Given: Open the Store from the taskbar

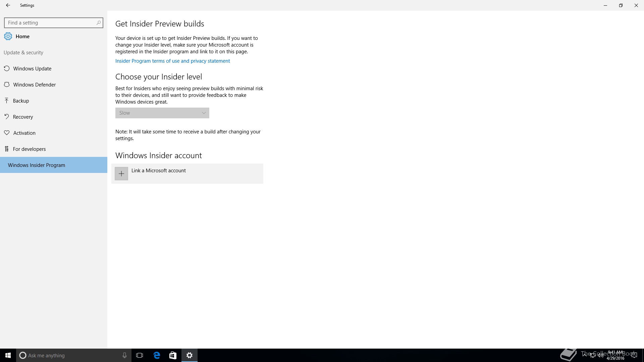Looking at the screenshot, I should point(173,355).
